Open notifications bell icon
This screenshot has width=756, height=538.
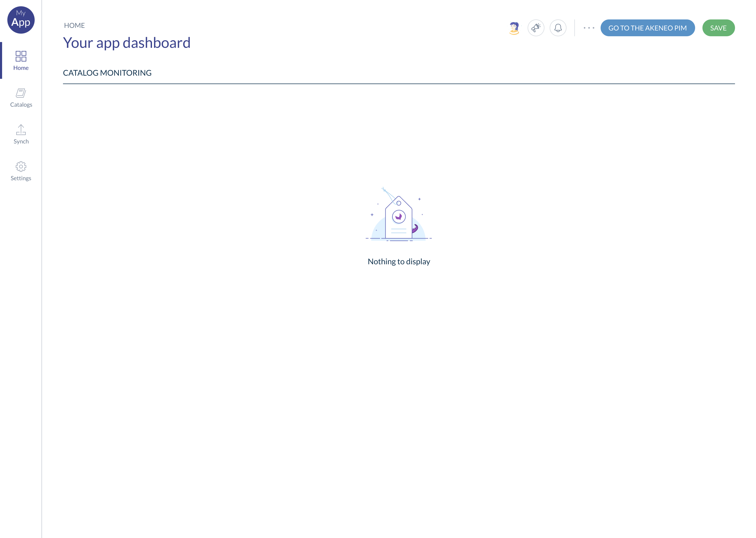pos(558,28)
